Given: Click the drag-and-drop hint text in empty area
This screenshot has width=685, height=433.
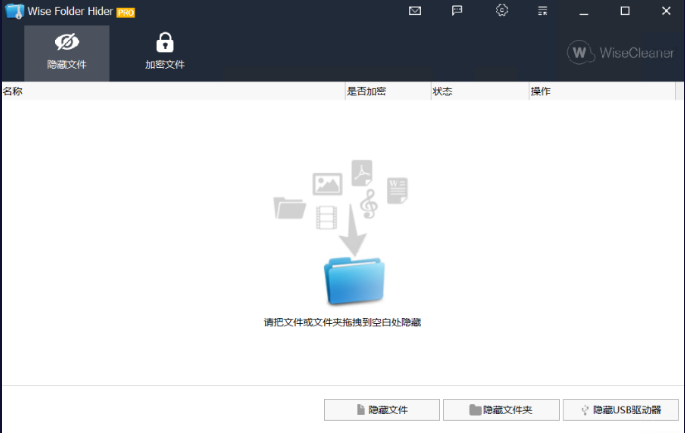Looking at the screenshot, I should [x=342, y=323].
